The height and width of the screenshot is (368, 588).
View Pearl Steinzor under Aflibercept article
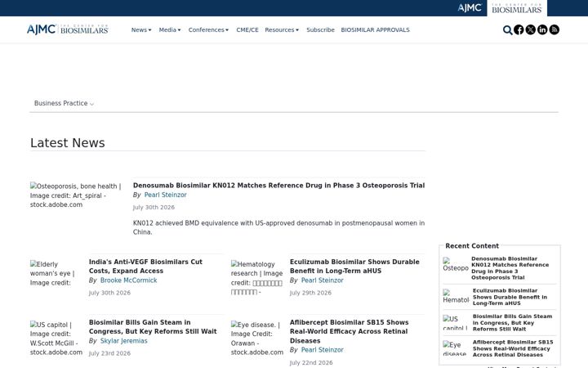(322, 350)
